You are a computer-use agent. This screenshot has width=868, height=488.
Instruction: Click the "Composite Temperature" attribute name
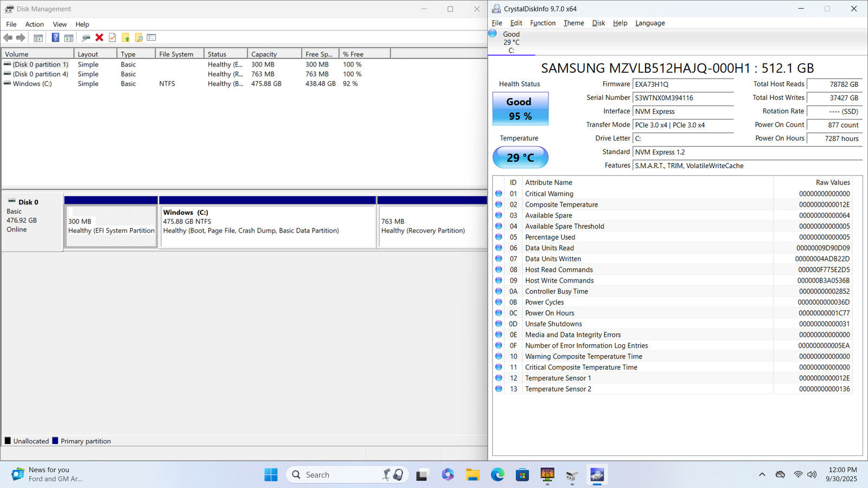[x=561, y=204]
